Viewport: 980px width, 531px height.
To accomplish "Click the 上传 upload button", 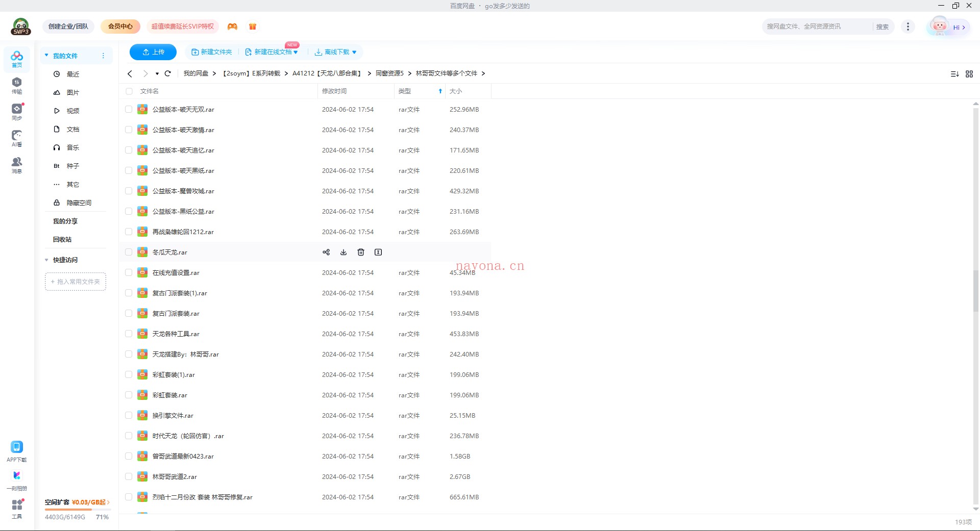I will (x=153, y=52).
